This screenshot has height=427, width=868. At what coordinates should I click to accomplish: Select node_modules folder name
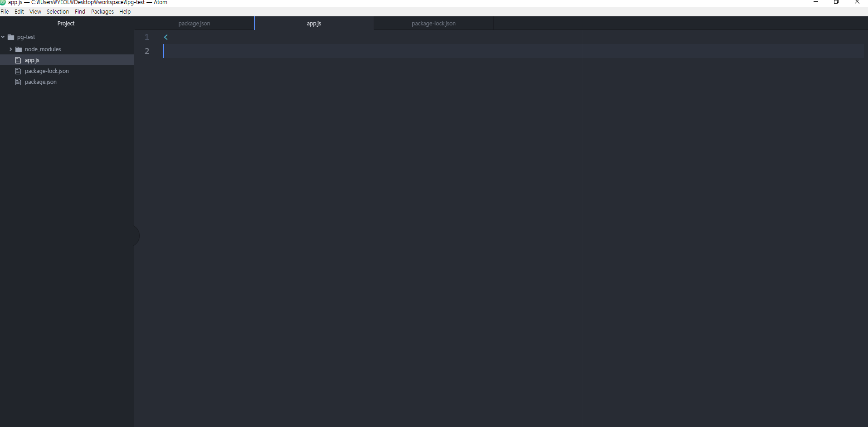pyautogui.click(x=43, y=49)
